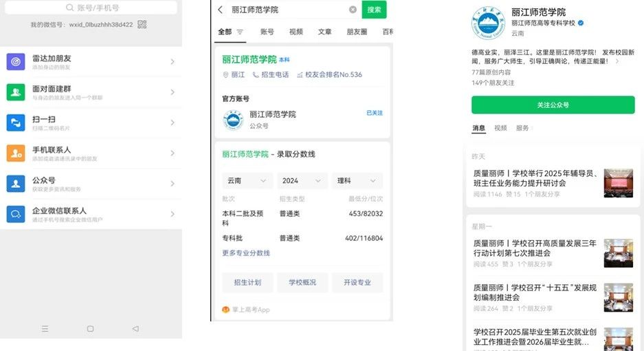Select the 视频 tab on profile
The image size is (644, 351).
click(x=500, y=128)
